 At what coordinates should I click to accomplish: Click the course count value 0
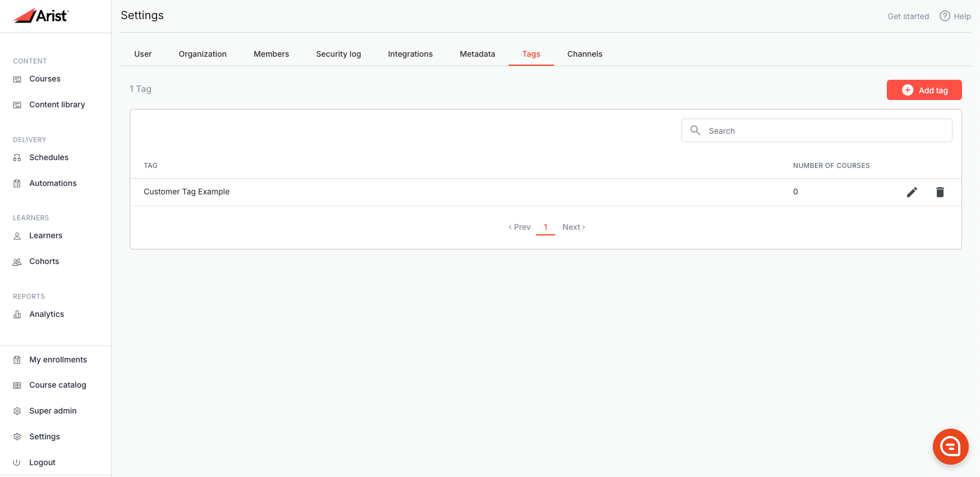pos(795,192)
